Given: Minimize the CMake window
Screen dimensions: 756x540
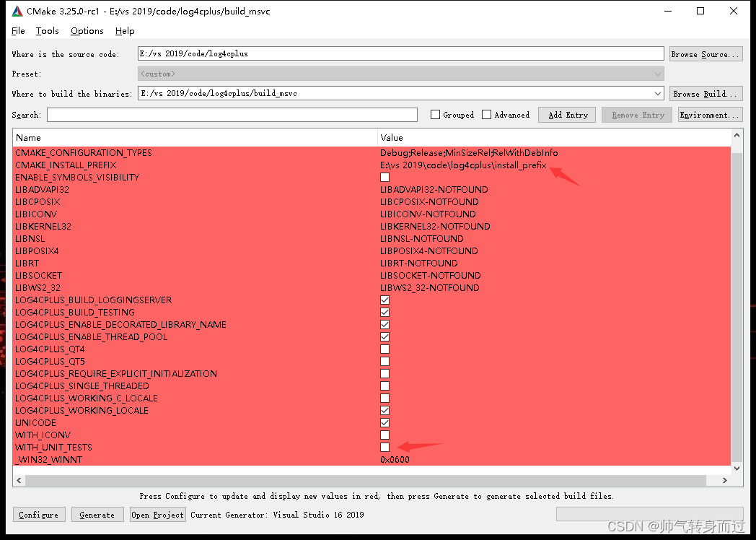Looking at the screenshot, I should tap(668, 11).
